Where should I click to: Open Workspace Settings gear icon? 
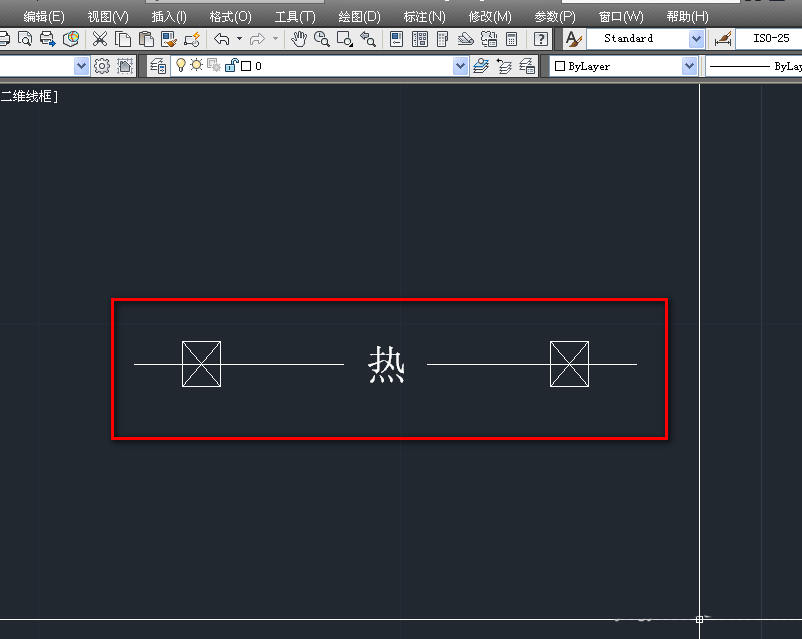[102, 66]
